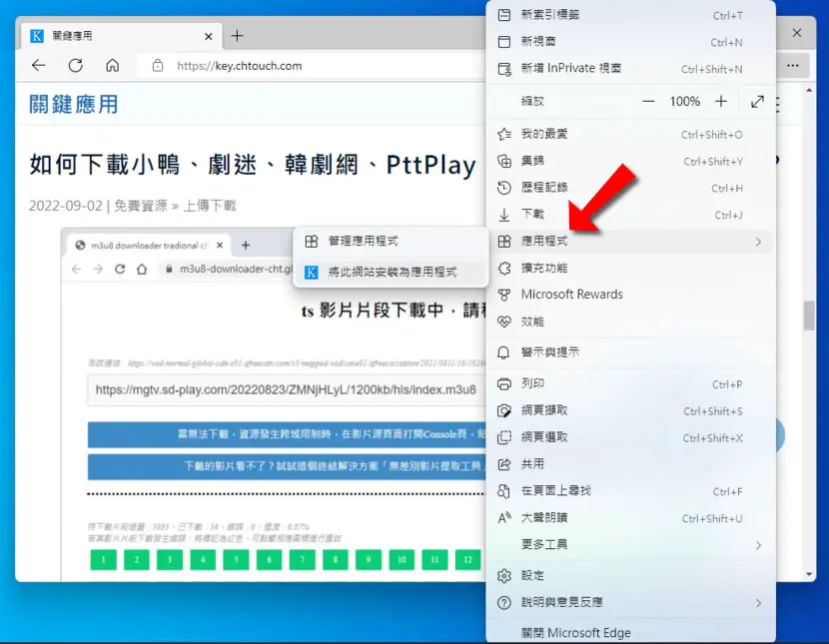829x644 pixels.
Task: Click the 在頁面上尋找 search icon
Action: [504, 491]
